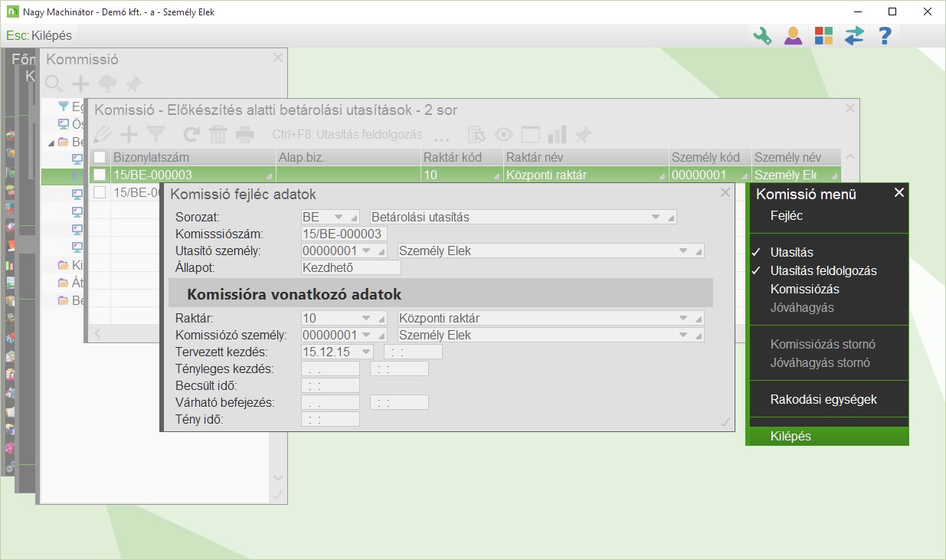
Task: Click the pencil edit icon in list toolbar
Action: tap(102, 134)
